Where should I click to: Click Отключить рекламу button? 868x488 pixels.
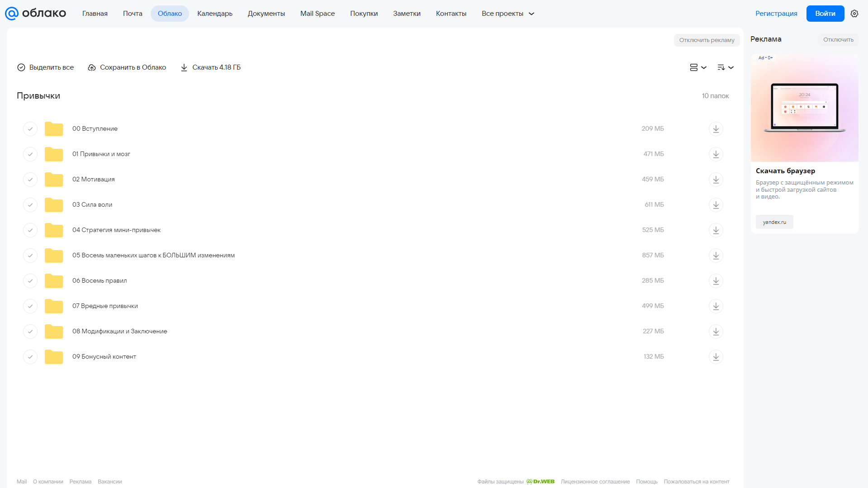coord(707,40)
